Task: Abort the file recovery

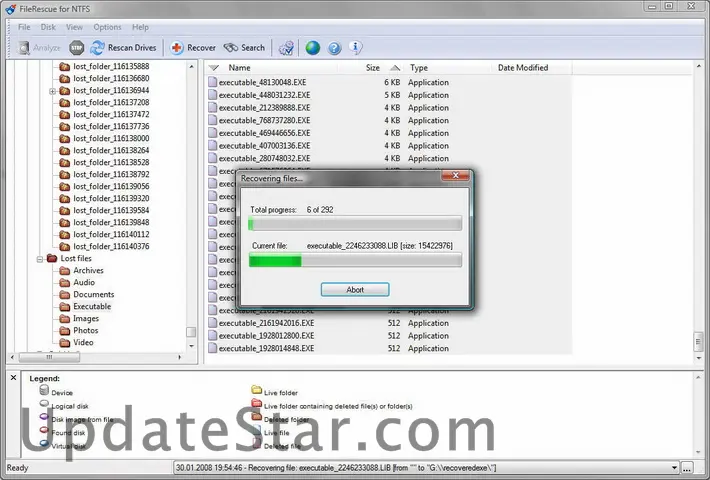Action: 355,289
